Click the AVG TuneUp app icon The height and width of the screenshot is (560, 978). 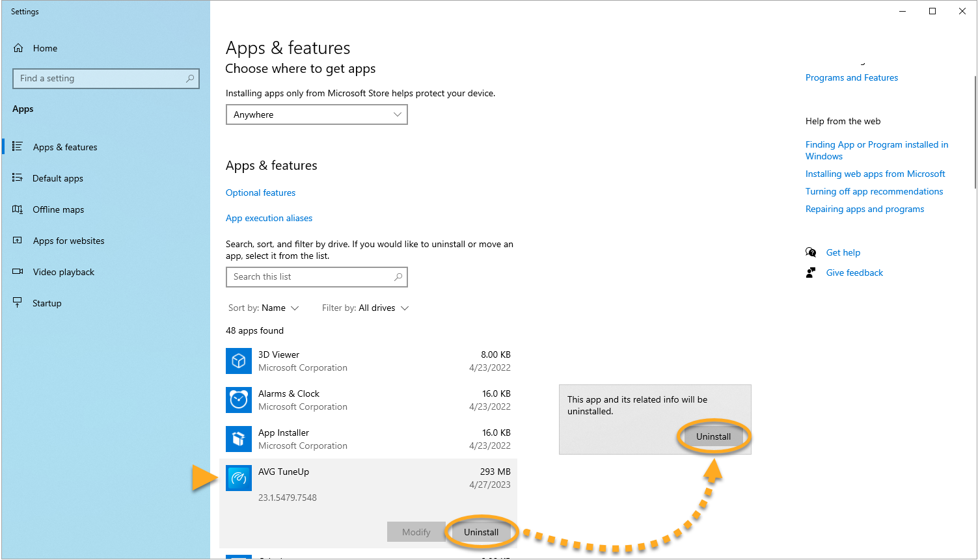(x=239, y=478)
